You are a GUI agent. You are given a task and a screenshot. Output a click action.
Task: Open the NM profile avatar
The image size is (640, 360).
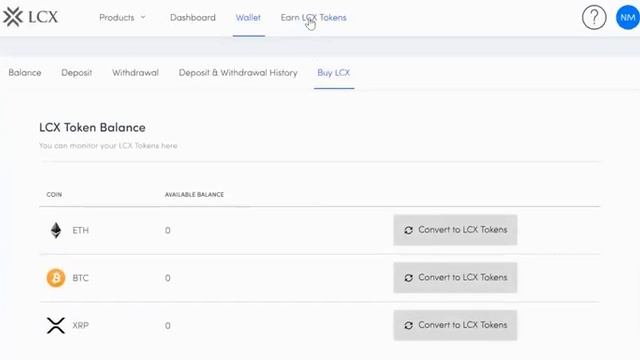pyautogui.click(x=628, y=18)
